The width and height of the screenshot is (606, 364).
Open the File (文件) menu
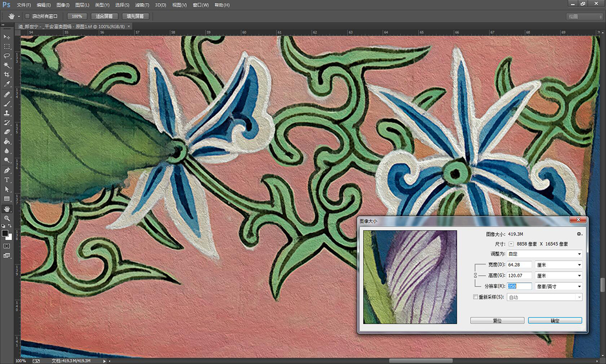(x=24, y=5)
